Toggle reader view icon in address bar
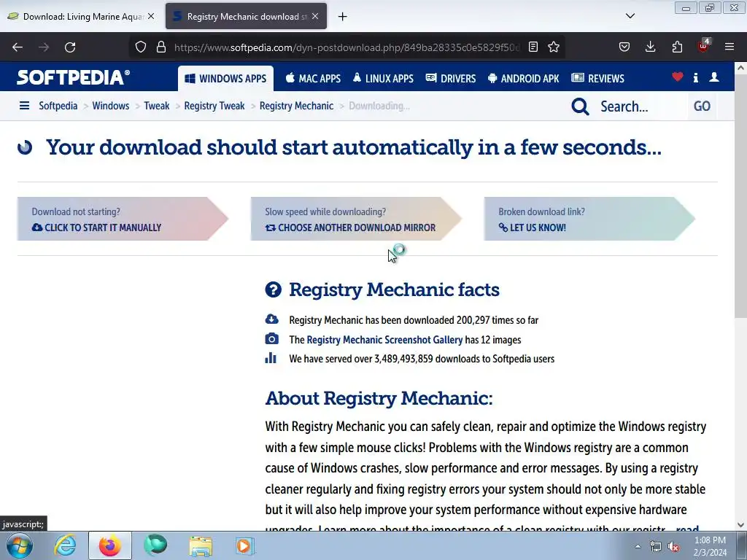Screen dimensions: 747x560 coord(533,47)
